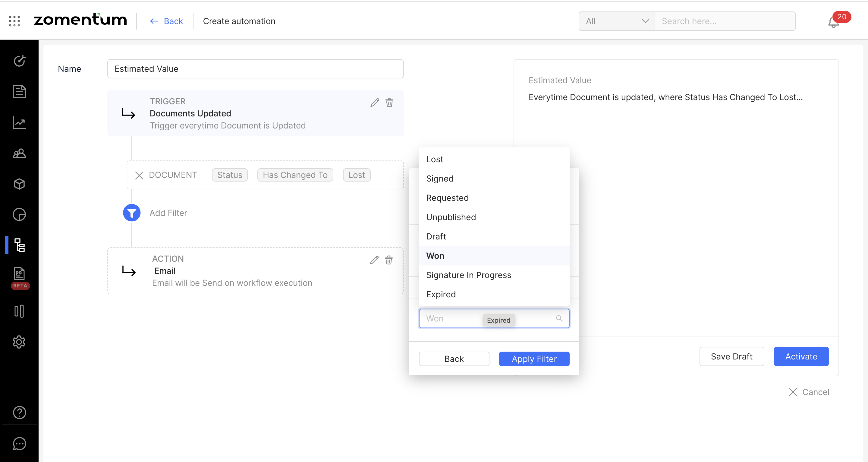
Task: Choose Signature In Progress option
Action: [x=468, y=275]
